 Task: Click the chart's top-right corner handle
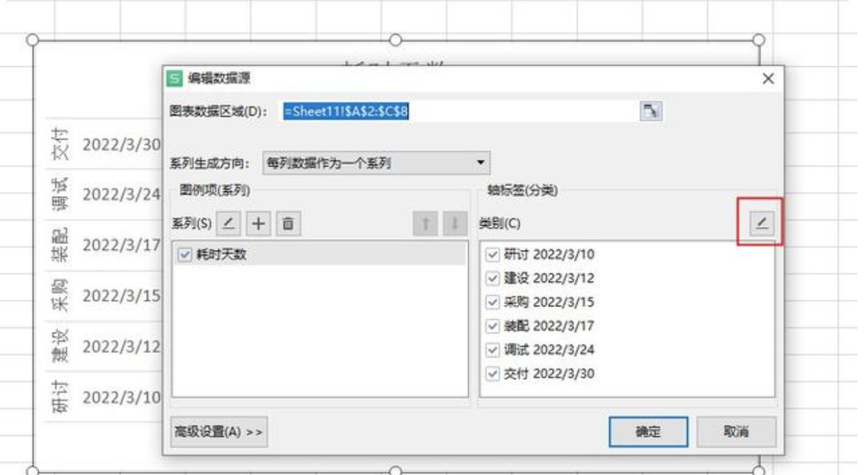click(x=759, y=40)
